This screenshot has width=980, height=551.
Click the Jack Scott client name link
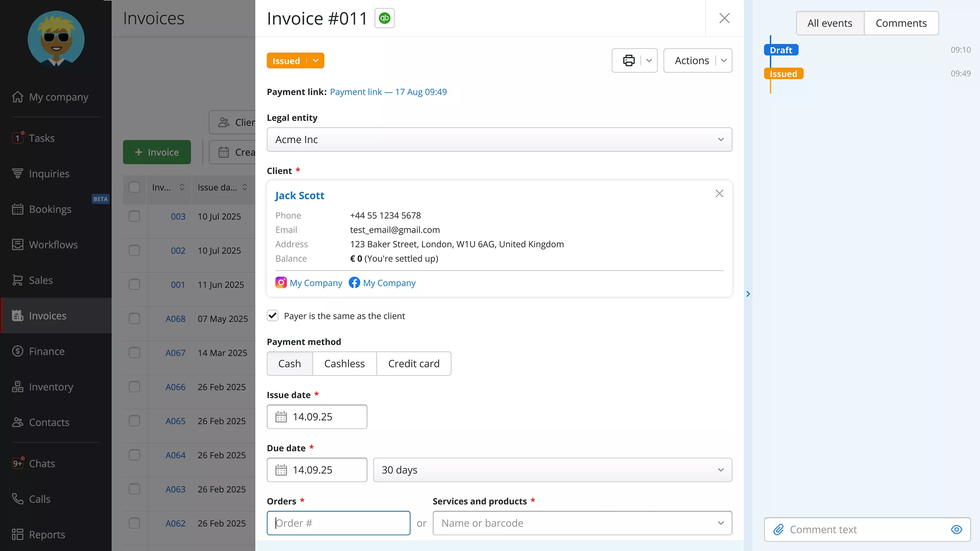tap(300, 195)
